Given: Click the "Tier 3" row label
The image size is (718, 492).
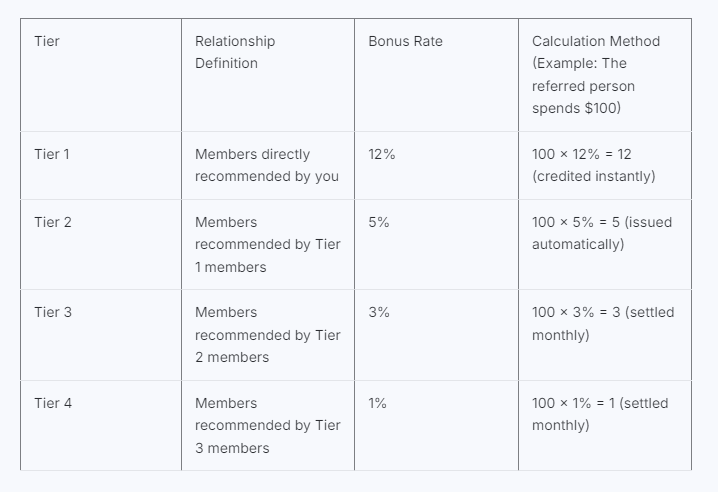Looking at the screenshot, I should pos(53,312).
